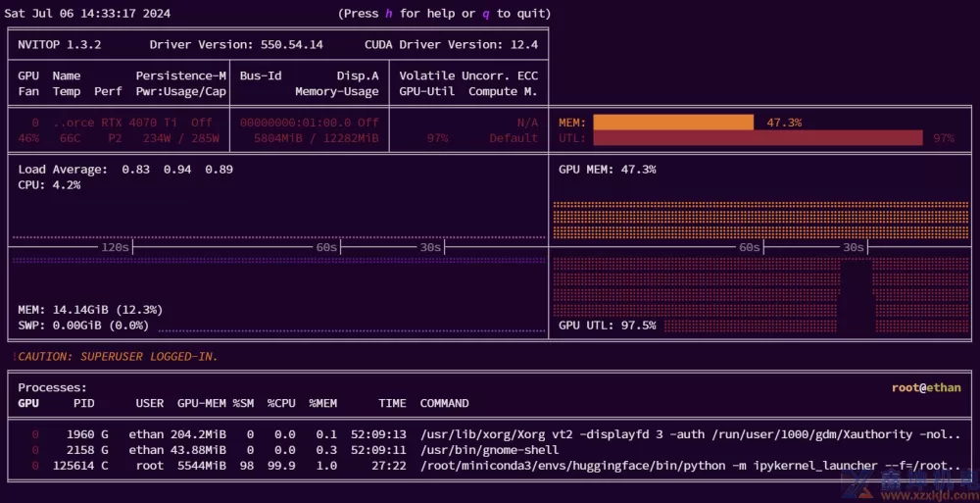Click the orange GPU memory history graph

pos(760,221)
